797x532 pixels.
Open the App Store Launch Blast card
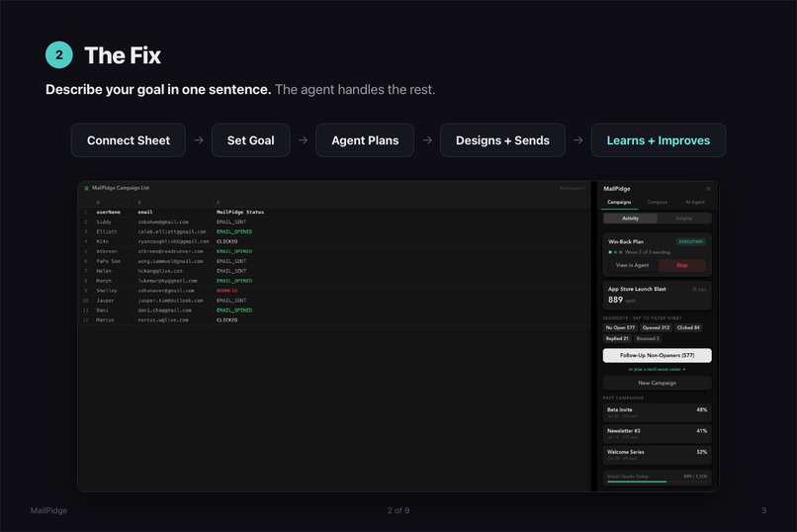(657, 296)
